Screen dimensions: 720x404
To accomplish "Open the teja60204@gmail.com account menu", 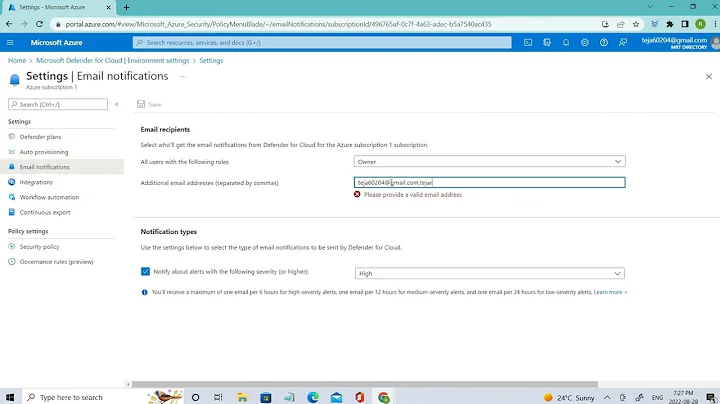I will coord(679,43).
